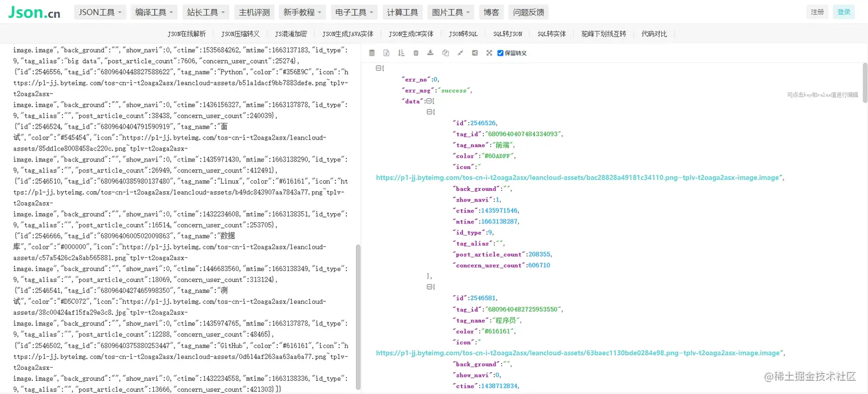The image size is (868, 394).
Task: Collapse the second data object with id 2546581
Action: (430, 287)
